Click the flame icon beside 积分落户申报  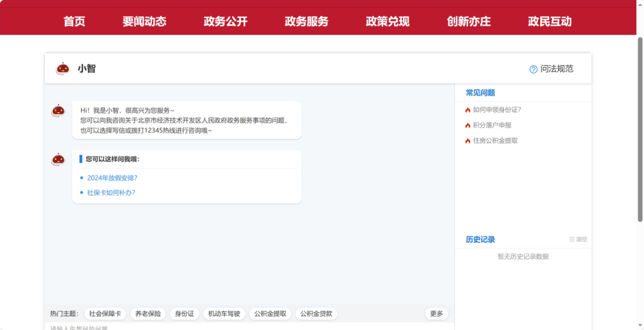click(x=467, y=125)
